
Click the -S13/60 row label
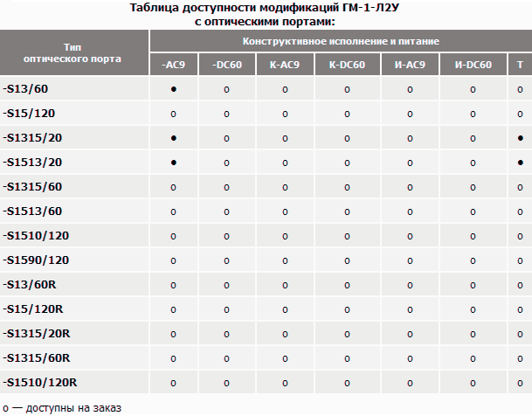coord(25,89)
